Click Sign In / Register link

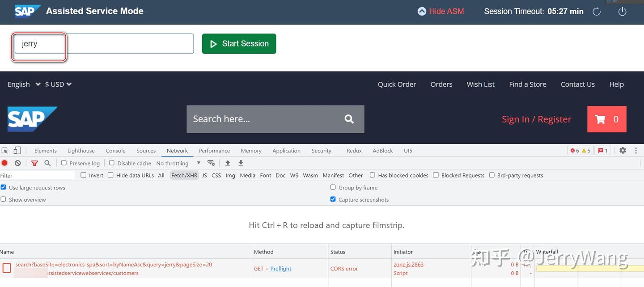(536, 119)
